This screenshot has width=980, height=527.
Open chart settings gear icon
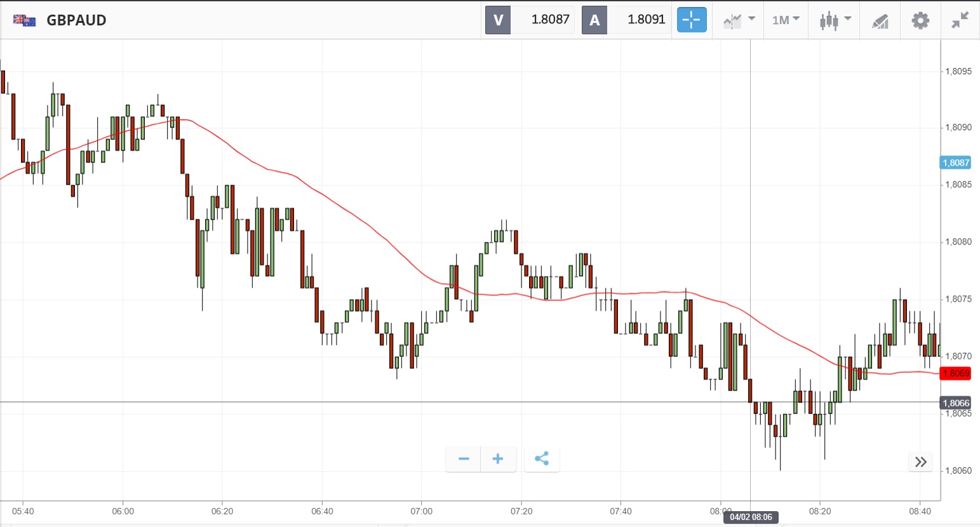coord(920,20)
